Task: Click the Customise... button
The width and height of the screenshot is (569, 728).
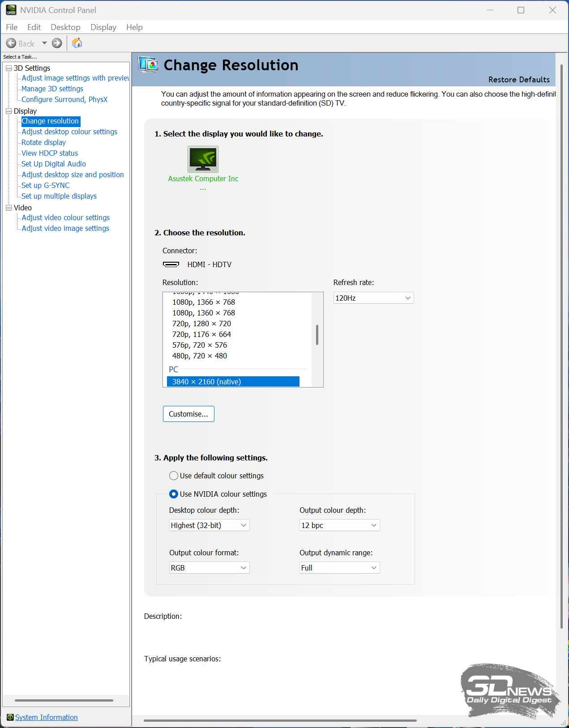Action: (x=188, y=414)
